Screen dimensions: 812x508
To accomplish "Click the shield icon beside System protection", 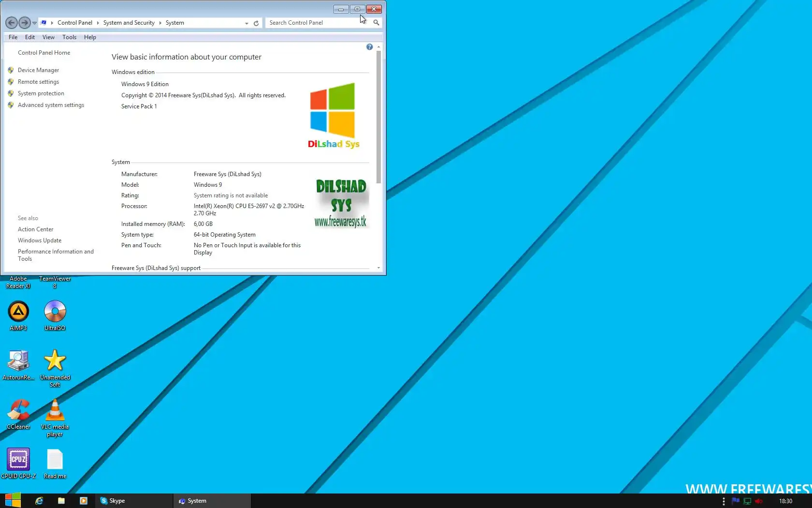I will tap(11, 93).
